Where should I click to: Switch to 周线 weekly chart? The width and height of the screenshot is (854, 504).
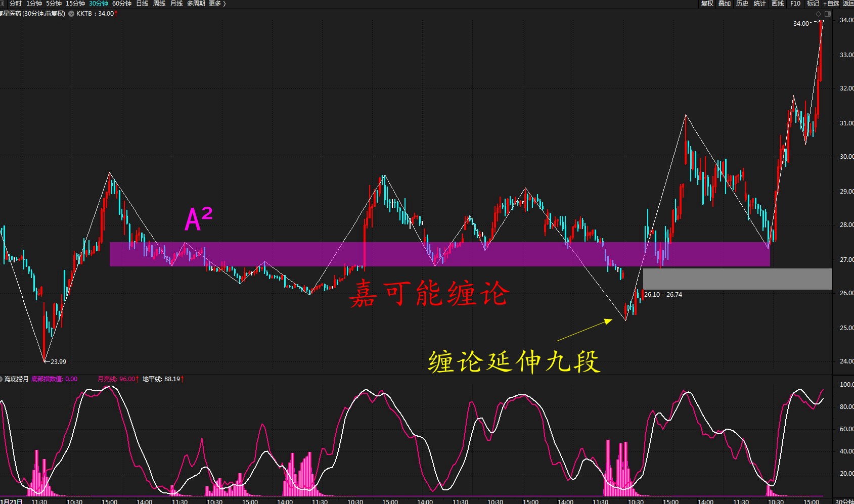[x=159, y=4]
